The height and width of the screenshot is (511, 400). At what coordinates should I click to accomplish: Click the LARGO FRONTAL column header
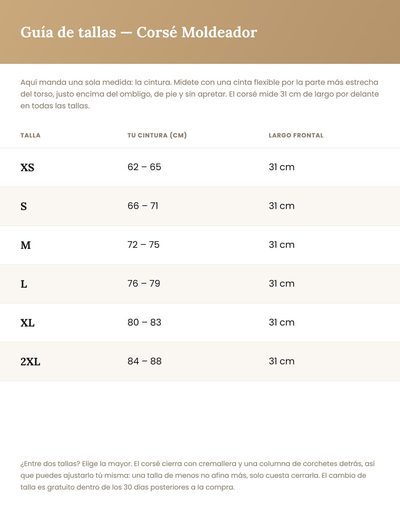[296, 135]
